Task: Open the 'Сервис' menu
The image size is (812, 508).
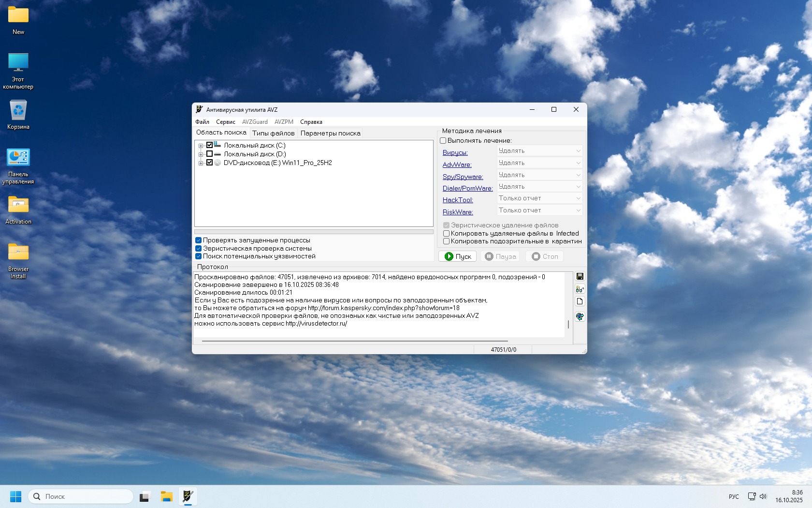Action: 225,122
